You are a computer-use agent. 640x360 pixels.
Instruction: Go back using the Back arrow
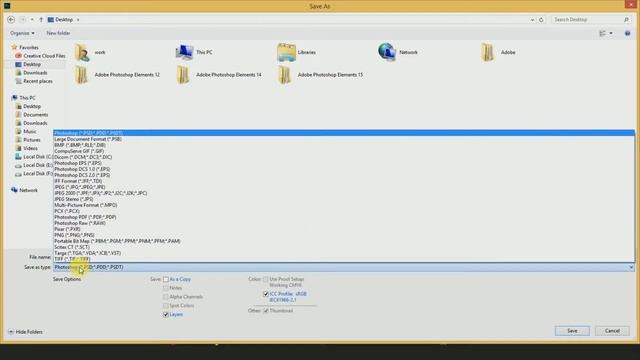pyautogui.click(x=11, y=20)
